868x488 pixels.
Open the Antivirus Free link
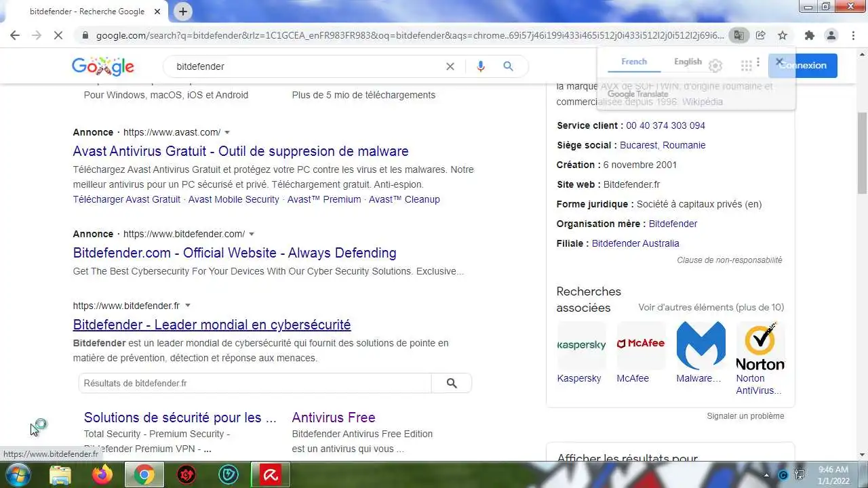[334, 418]
